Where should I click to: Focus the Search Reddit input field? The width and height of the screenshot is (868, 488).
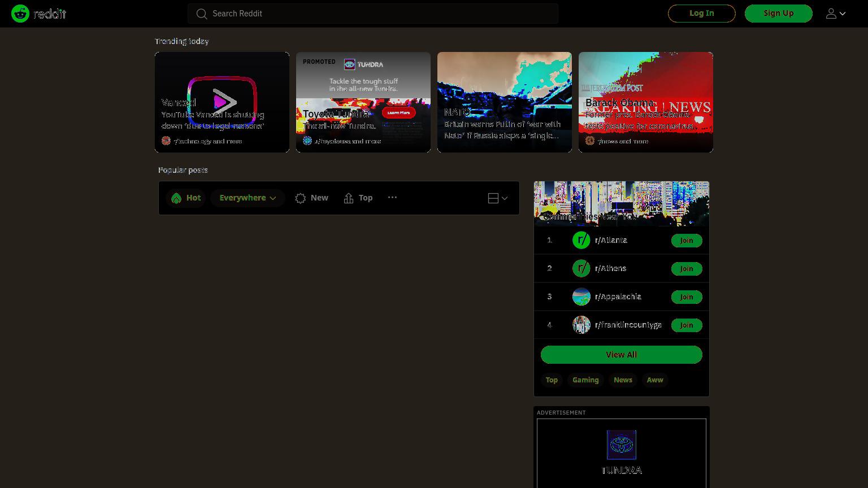click(373, 14)
